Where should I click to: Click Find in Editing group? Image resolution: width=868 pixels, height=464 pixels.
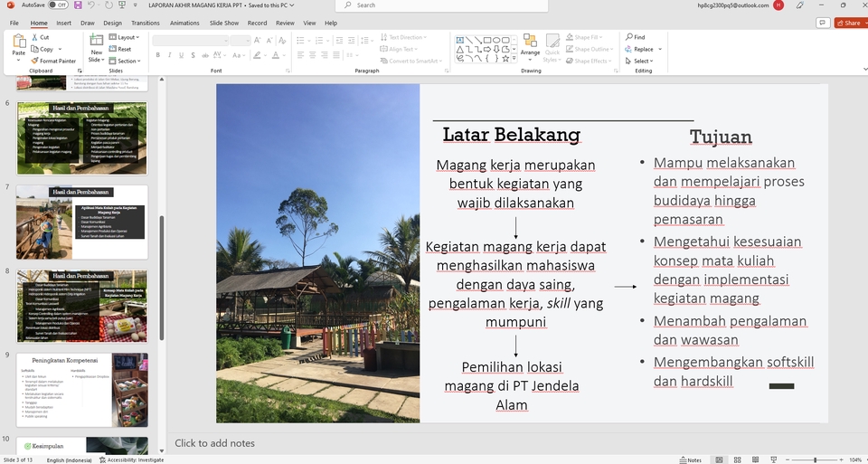(635, 37)
